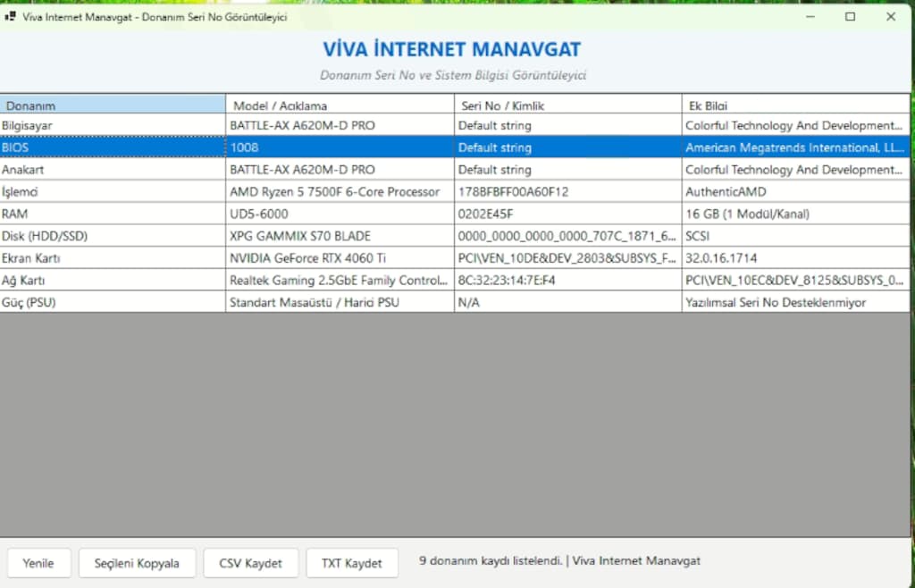Click GPU ID PCI\VEN_10DE cell
This screenshot has width=915, height=588.
click(567, 258)
